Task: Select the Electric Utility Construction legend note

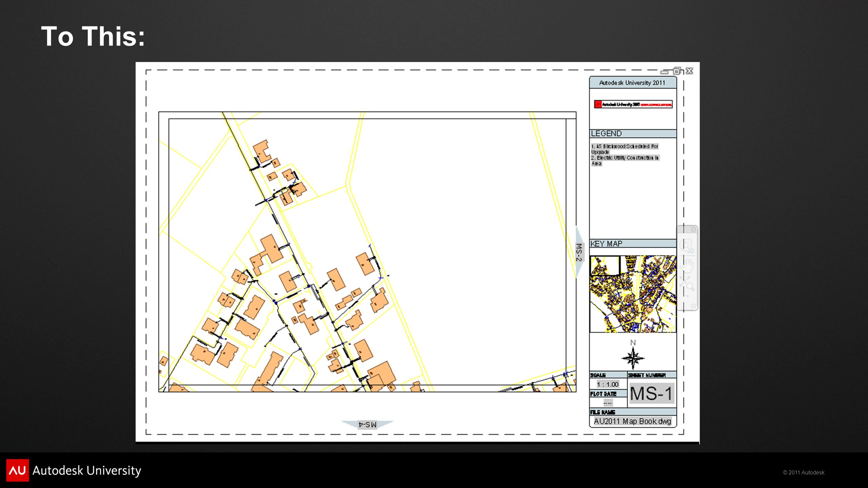Action: pyautogui.click(x=625, y=161)
